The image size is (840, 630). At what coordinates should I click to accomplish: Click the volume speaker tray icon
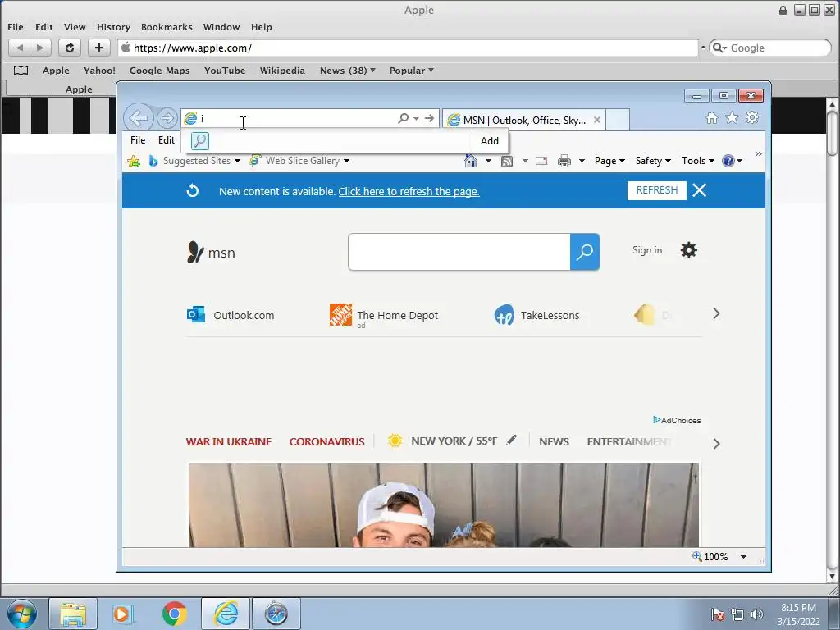click(757, 614)
